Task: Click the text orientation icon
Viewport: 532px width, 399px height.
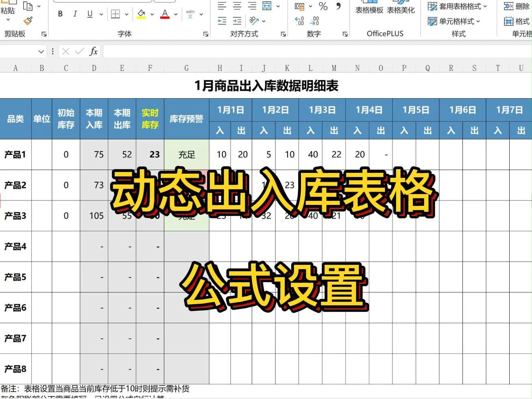Action: click(x=254, y=21)
